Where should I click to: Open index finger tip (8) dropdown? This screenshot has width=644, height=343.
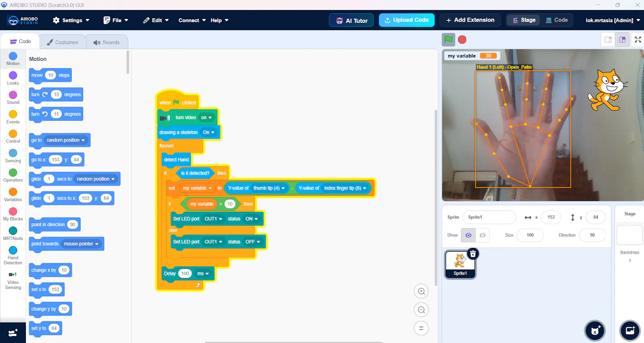[x=345, y=188]
